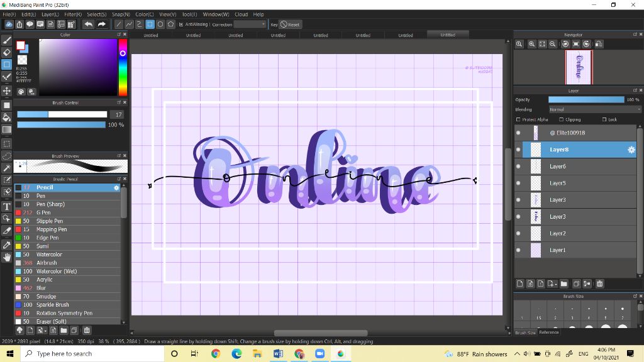The image size is (644, 362).
Task: Open the Layer menu
Action: pos(50,14)
